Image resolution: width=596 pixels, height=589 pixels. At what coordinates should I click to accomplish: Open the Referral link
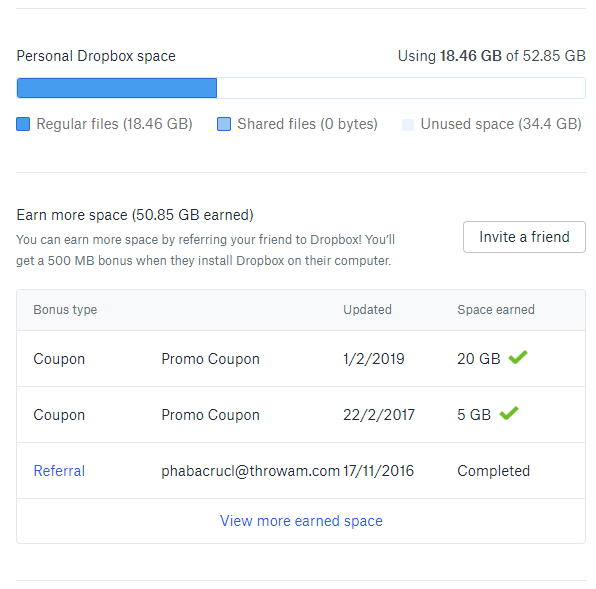tap(59, 471)
